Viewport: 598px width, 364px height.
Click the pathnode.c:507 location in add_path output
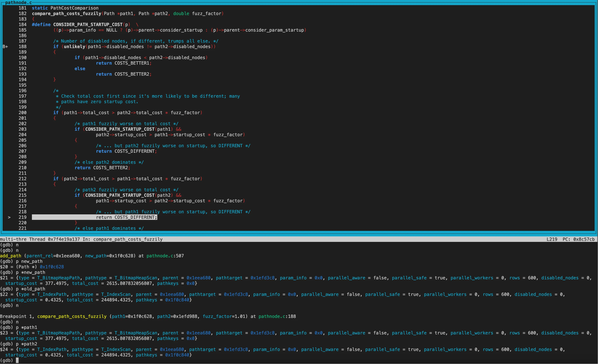165,256
